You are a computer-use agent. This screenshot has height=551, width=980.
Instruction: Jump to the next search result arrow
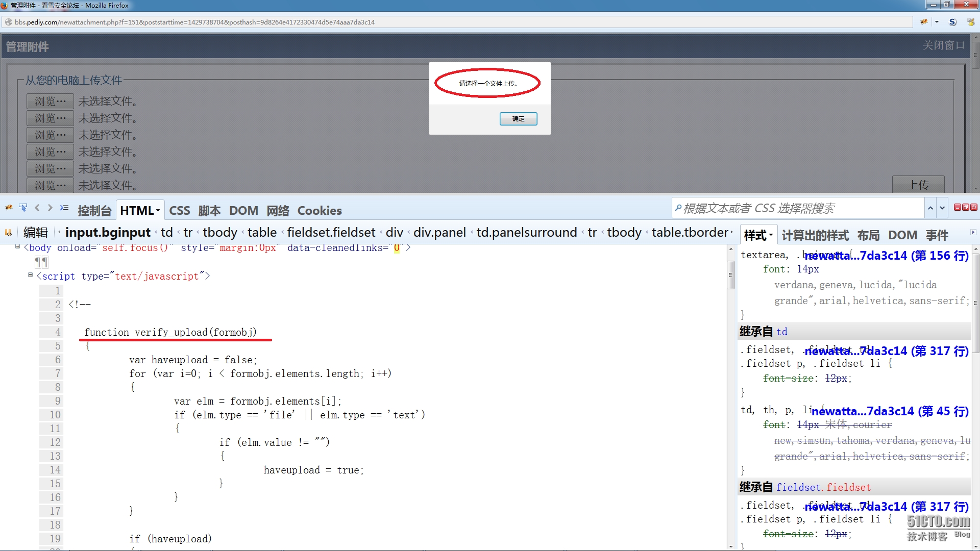[942, 208]
